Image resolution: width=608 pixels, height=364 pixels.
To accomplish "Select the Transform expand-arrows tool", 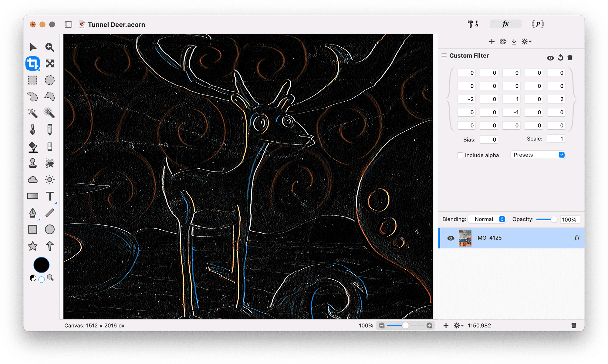I will (50, 63).
